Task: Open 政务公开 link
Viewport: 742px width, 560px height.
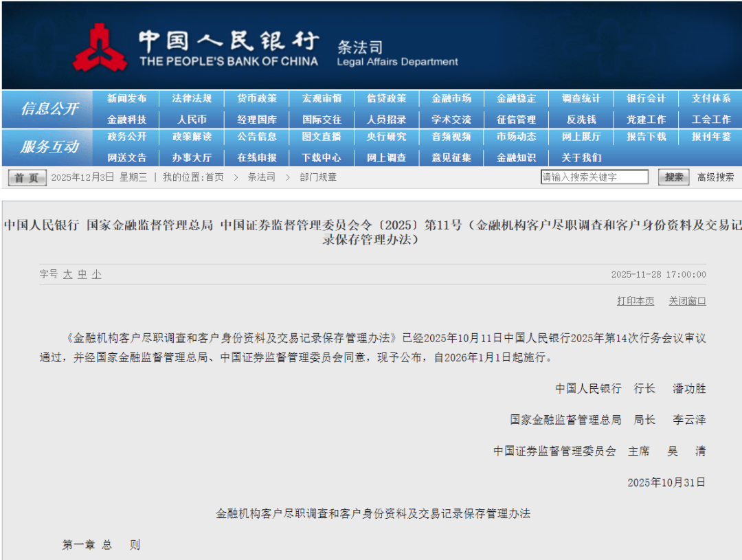Action: (x=127, y=137)
